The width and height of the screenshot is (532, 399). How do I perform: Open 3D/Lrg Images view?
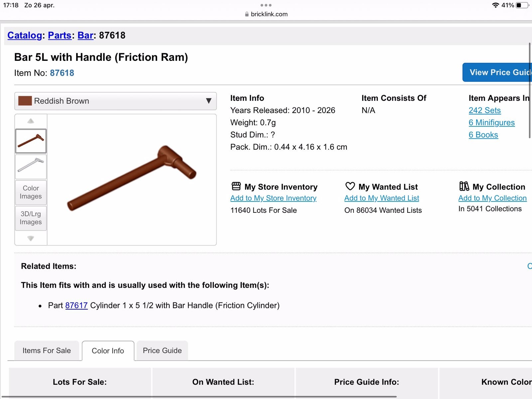pyautogui.click(x=31, y=218)
